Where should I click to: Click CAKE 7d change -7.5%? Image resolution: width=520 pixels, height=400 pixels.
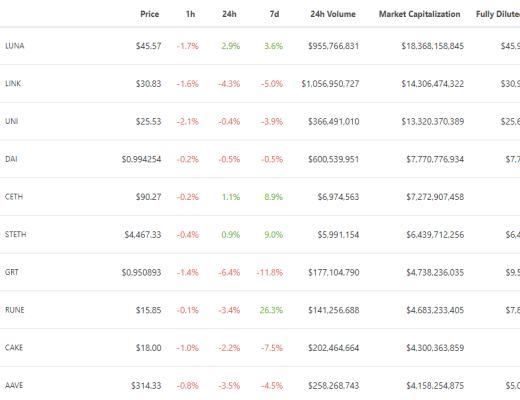click(x=272, y=348)
